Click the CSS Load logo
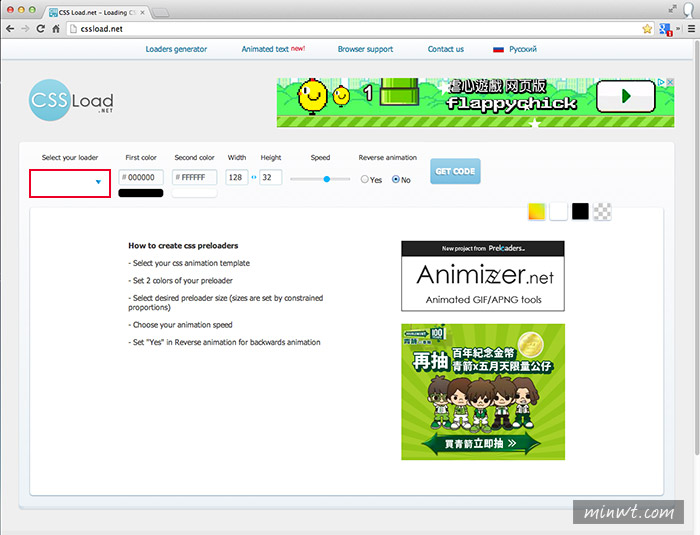Viewport: 700px width, 535px height. 70,100
